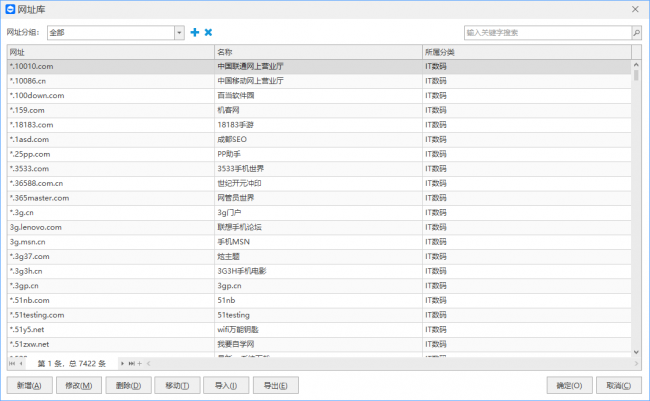Select the *.3533.com row

[319, 169]
